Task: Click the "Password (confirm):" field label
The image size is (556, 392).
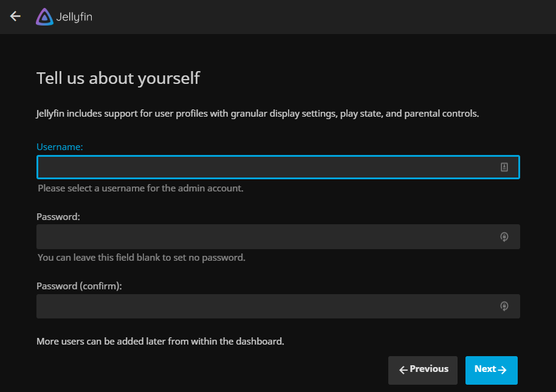Action: 79,286
